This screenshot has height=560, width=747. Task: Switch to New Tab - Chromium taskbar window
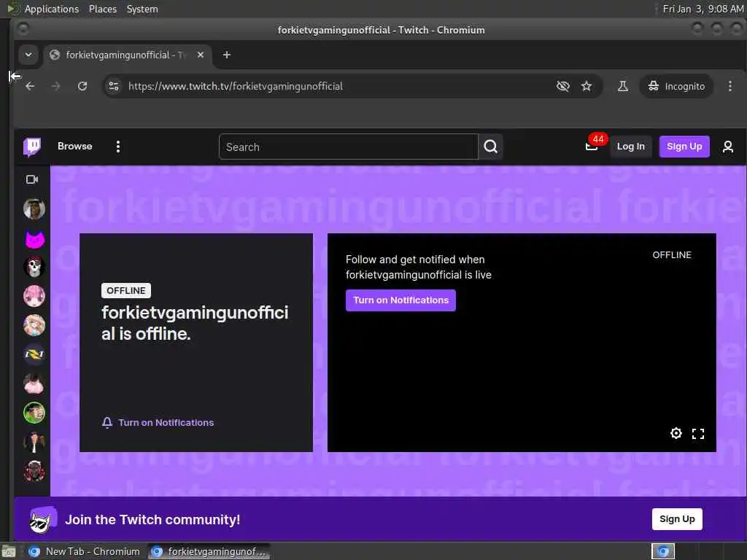[85, 551]
